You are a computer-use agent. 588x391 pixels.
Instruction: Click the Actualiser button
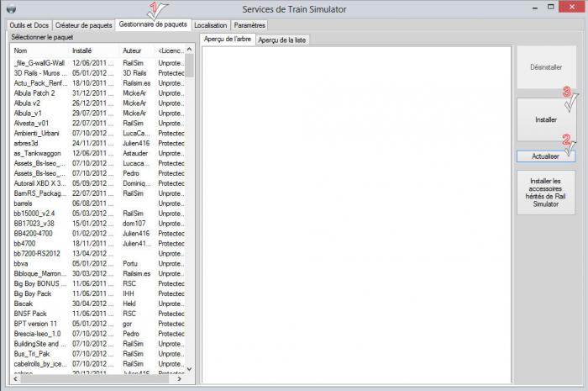pyautogui.click(x=545, y=156)
